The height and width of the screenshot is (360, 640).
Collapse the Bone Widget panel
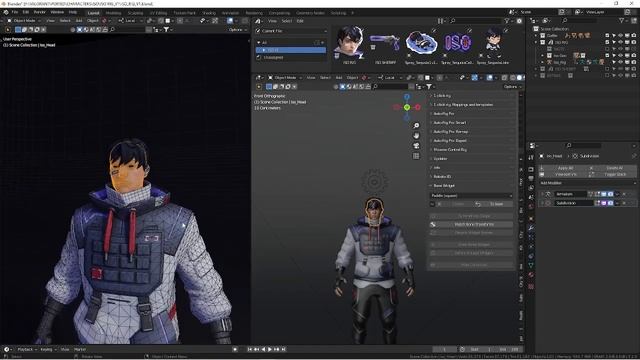click(471, 185)
